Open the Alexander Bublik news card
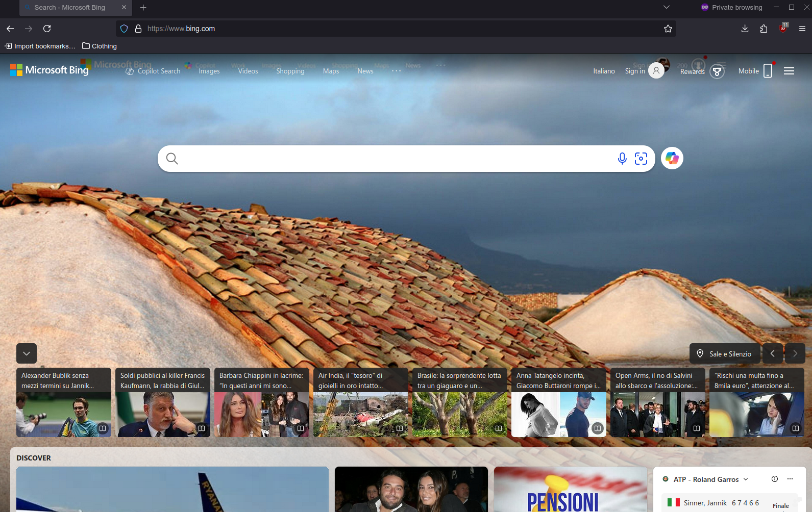The height and width of the screenshot is (512, 812). (64, 402)
